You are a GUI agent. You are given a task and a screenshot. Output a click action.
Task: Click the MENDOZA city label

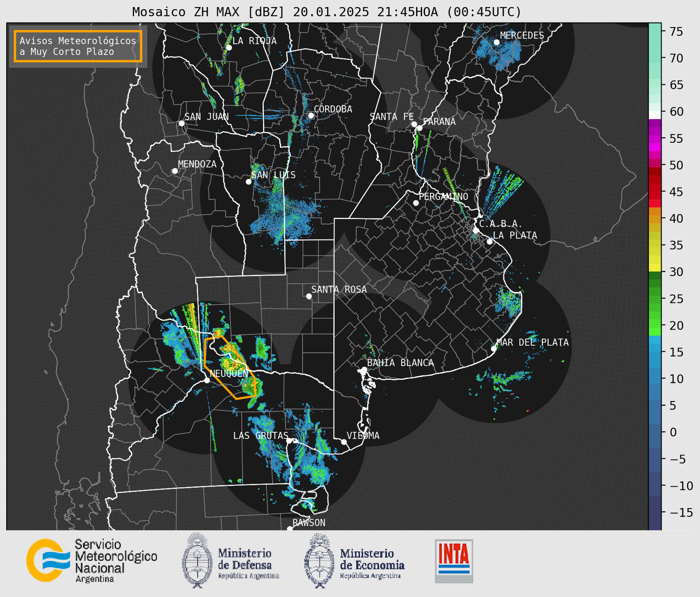click(x=197, y=164)
